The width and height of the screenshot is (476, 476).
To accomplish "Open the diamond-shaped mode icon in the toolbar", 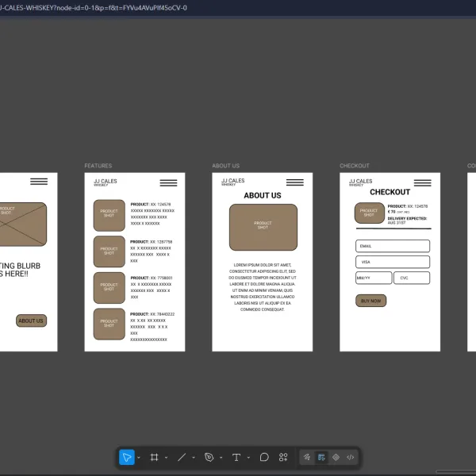I will tap(336, 457).
